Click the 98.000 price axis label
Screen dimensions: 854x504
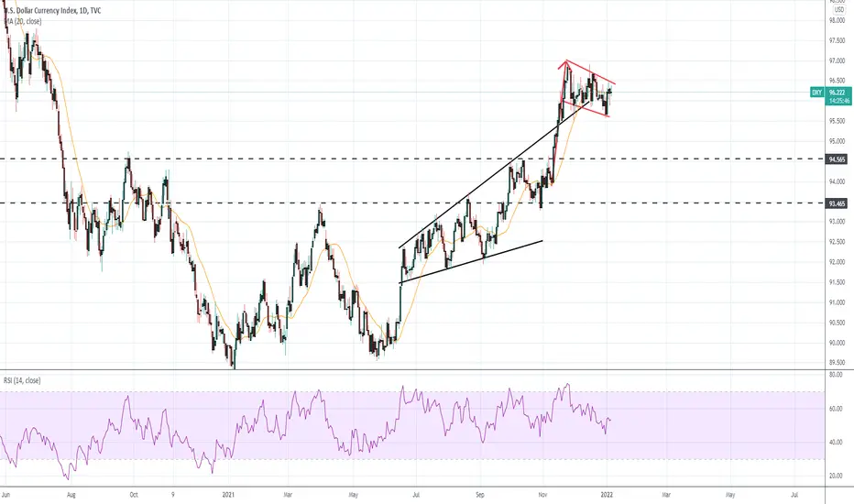pos(837,21)
